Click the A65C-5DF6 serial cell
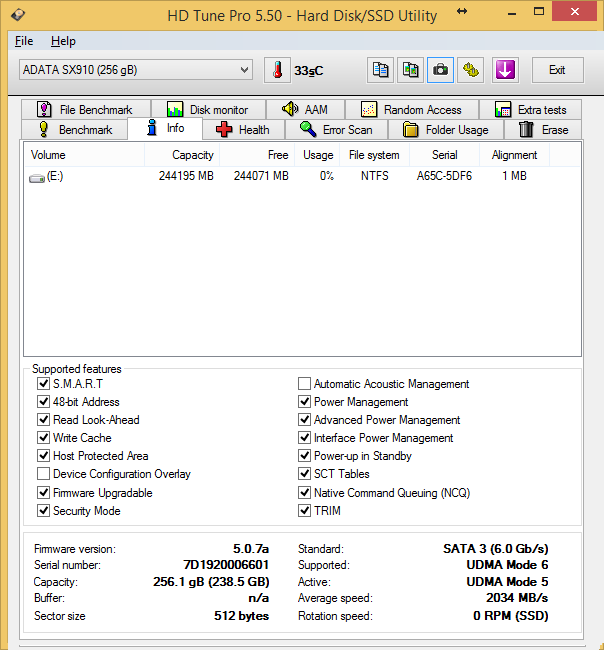The image size is (604, 650). tap(444, 176)
